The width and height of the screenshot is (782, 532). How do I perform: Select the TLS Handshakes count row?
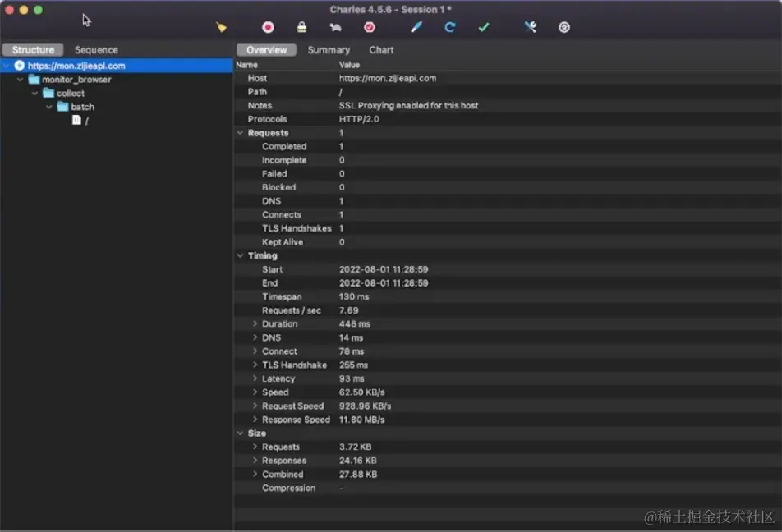tap(508, 228)
